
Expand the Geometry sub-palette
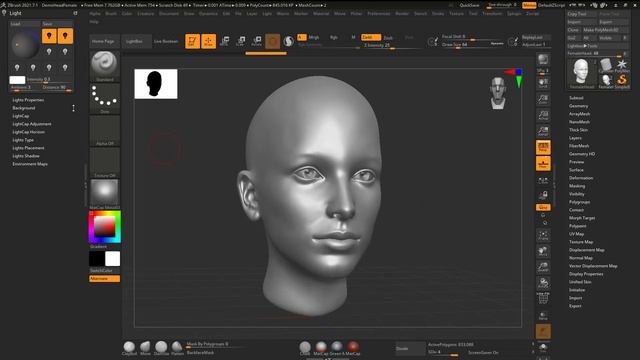578,106
